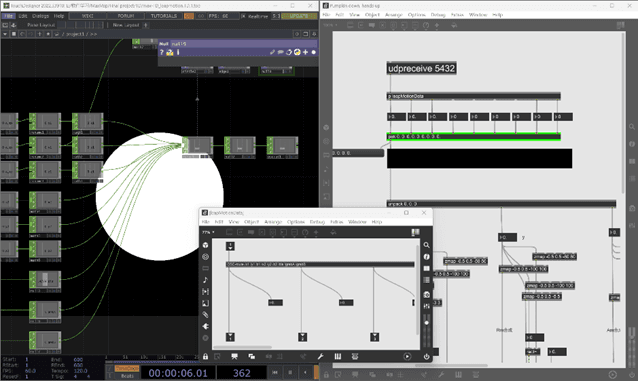Screen dimensions: 638x381
Task: Open the File menu in TouchDesigner
Action: coord(8,16)
